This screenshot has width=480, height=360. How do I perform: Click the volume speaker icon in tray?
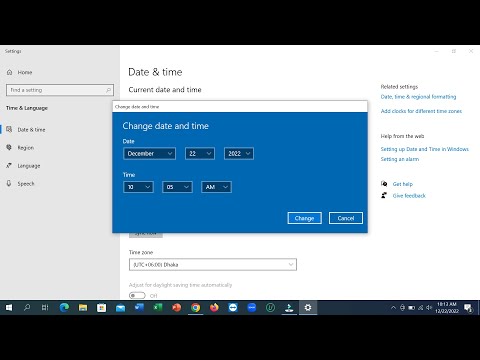pyautogui.click(x=429, y=308)
